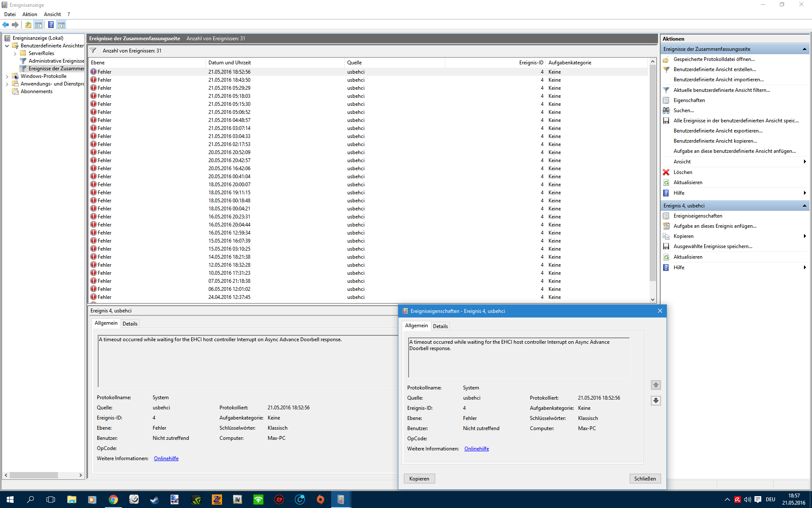
Task: Click the event list vertical scrollbar down arrow
Action: [x=653, y=299]
